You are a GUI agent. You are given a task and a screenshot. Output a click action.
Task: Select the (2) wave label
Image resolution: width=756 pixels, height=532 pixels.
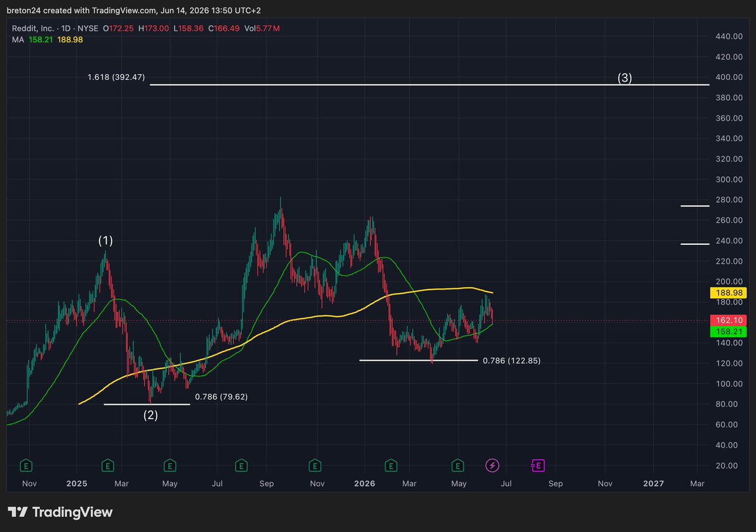150,415
